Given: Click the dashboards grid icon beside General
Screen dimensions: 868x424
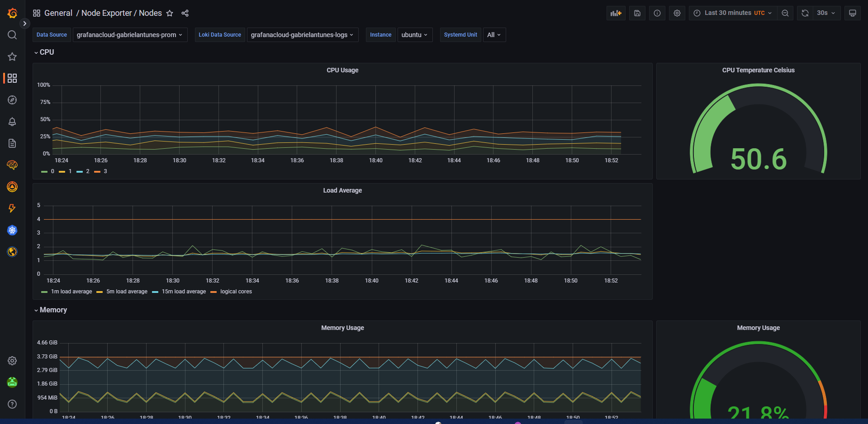Looking at the screenshot, I should pos(37,13).
